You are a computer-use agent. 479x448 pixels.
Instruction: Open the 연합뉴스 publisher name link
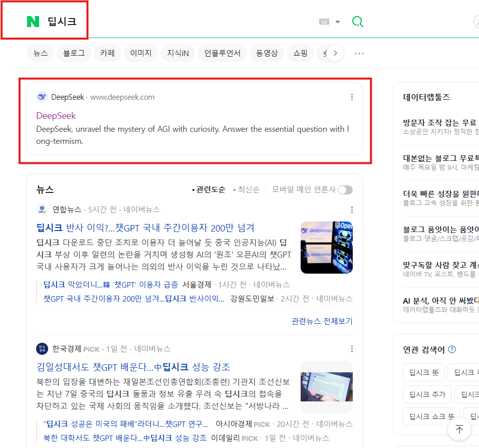coord(67,209)
